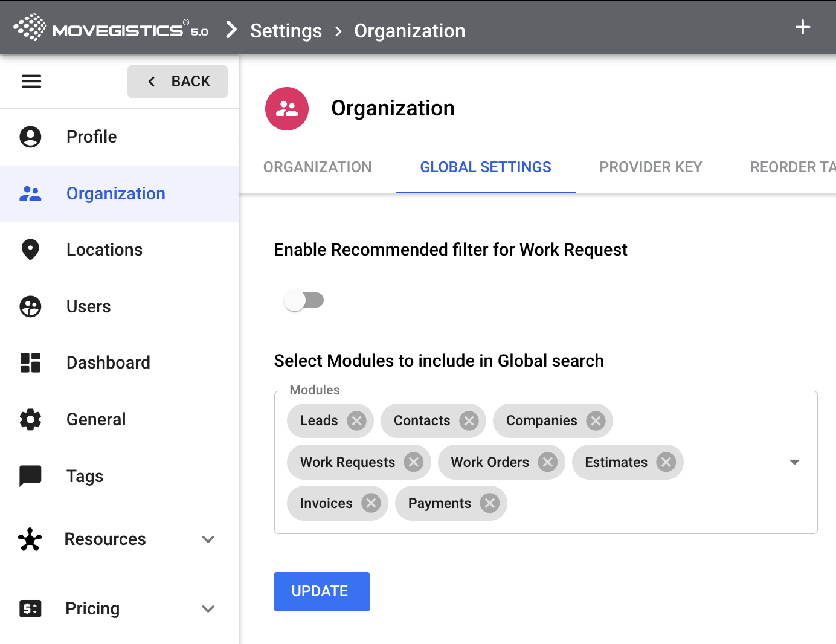Toggle Recommended filter for Work Request
This screenshot has height=644, width=836.
click(304, 300)
